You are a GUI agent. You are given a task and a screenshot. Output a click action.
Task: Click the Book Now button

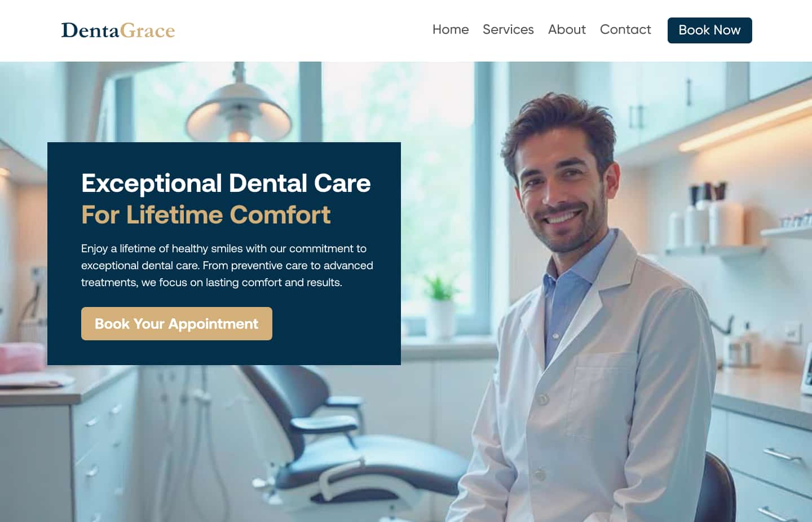click(710, 30)
